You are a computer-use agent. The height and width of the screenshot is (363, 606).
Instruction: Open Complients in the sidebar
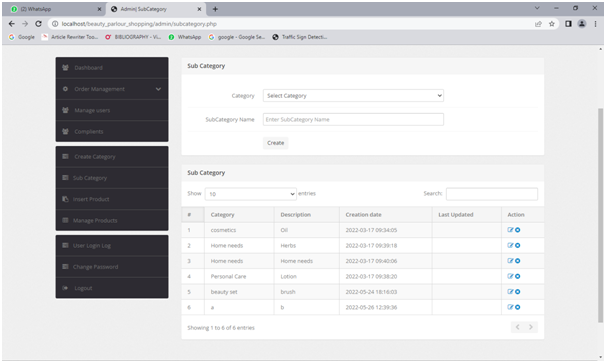coord(112,131)
